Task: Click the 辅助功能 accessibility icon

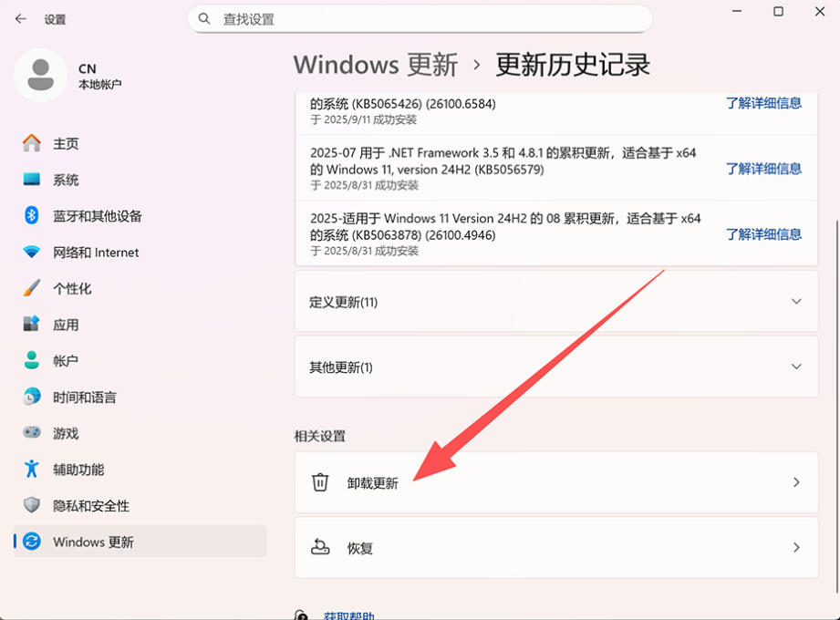Action: click(x=32, y=470)
